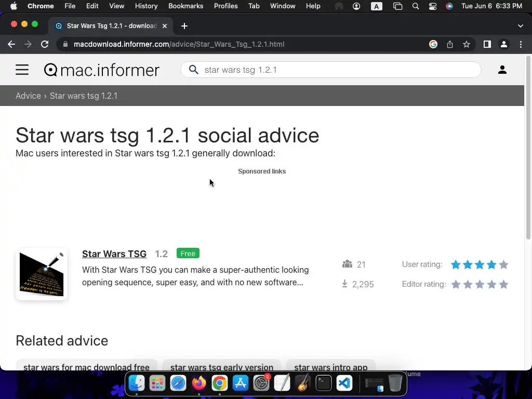The image size is (532, 399).
Task: Reload the page
Action: click(x=45, y=44)
